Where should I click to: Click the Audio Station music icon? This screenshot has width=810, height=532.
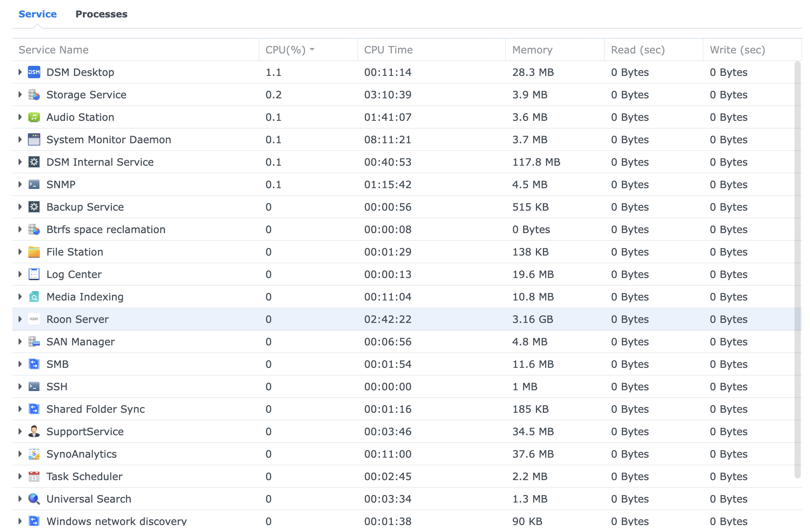point(34,117)
